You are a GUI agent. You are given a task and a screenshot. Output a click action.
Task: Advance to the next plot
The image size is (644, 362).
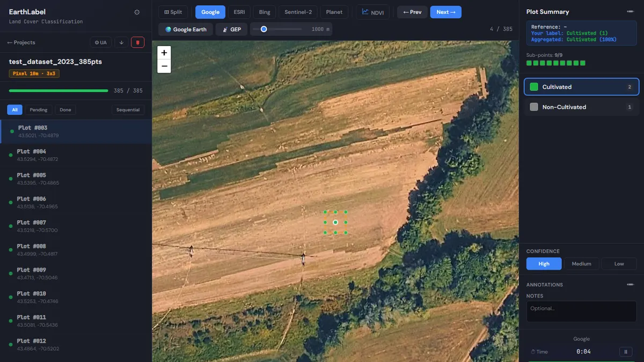[445, 12]
